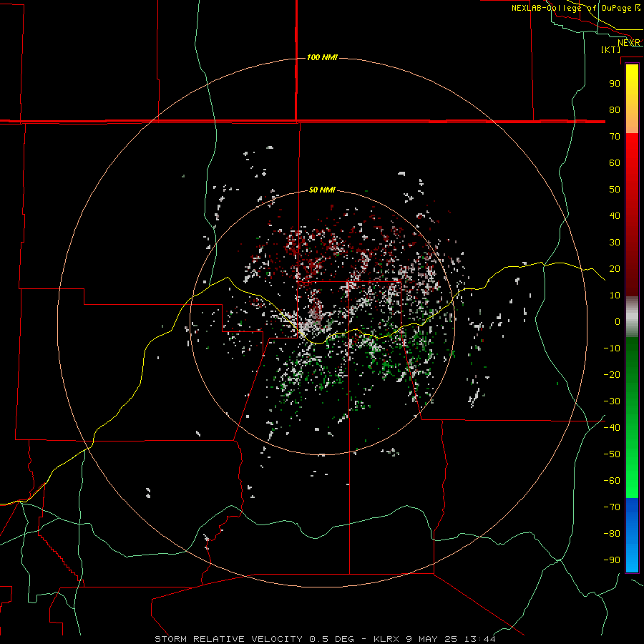Viewport: 644px width, 644px height.
Task: Select the -80 value on the velocity scale
Action: pyautogui.click(x=612, y=534)
